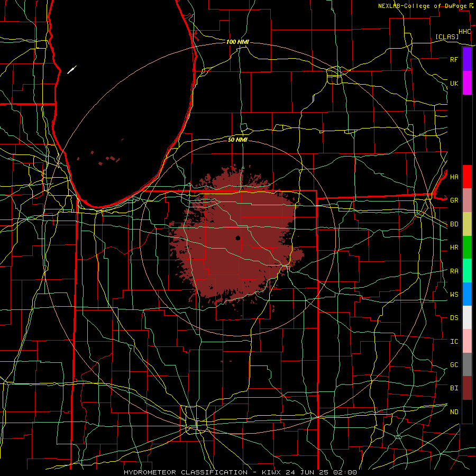Click the "100 NMI" range ring label
Image resolution: width=476 pixels, height=476 pixels.
pyautogui.click(x=237, y=42)
